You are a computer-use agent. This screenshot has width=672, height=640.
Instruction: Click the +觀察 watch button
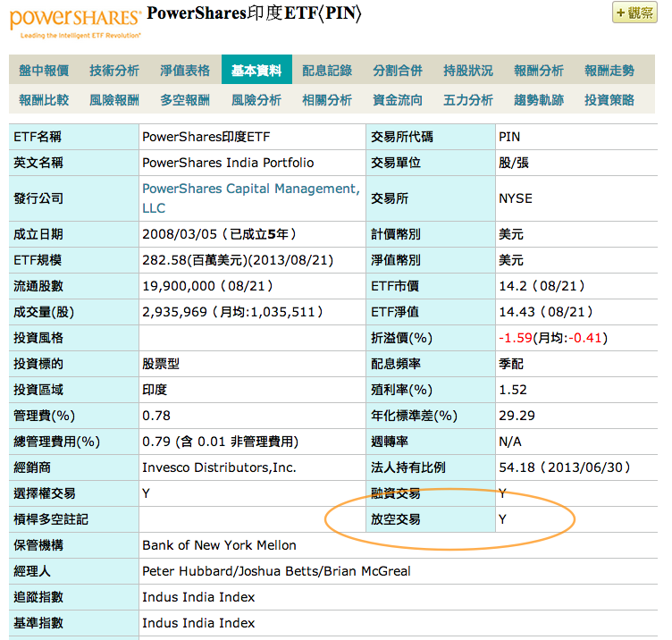634,13
